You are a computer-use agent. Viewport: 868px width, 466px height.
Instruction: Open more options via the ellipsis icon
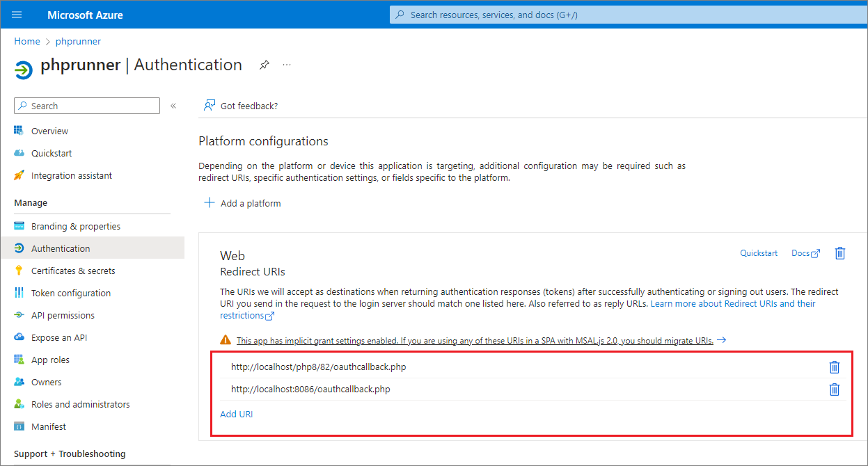click(x=286, y=64)
